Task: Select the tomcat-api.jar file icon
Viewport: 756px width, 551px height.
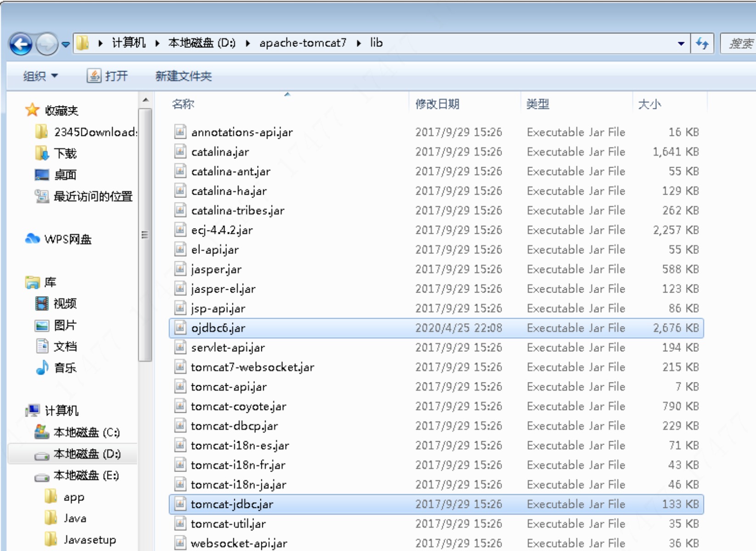Action: tap(180, 387)
